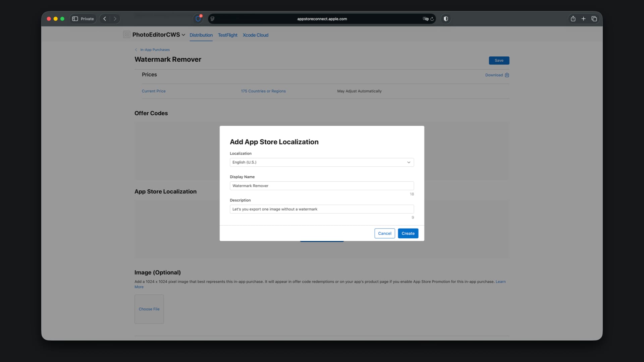Open the privacy report shield icon
The width and height of the screenshot is (644, 362).
click(x=446, y=19)
